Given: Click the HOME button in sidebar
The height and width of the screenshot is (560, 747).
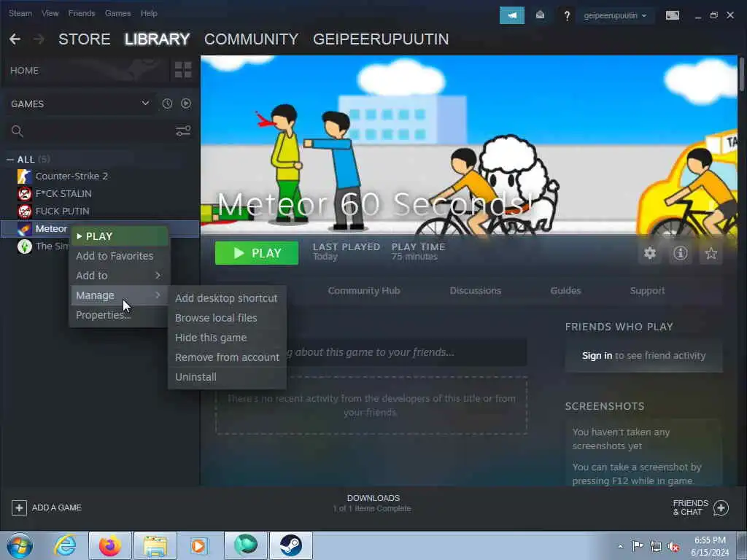Looking at the screenshot, I should (85, 71).
